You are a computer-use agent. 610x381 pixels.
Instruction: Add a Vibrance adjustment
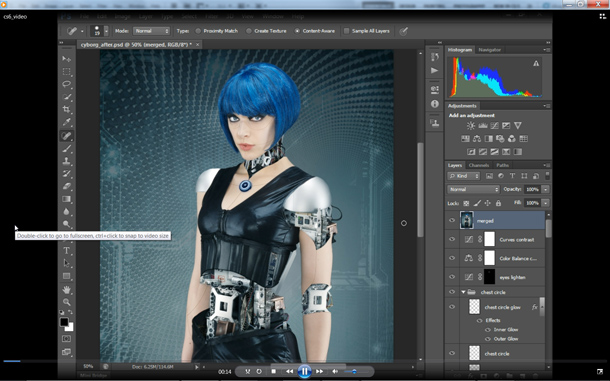coord(518,126)
